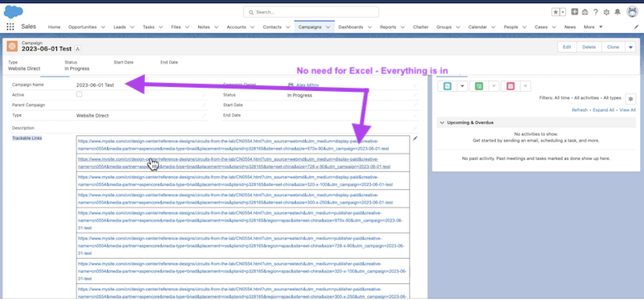Viewport: 644px width, 300px height.
Task: Open the Alex Mitov owner link
Action: [308, 85]
